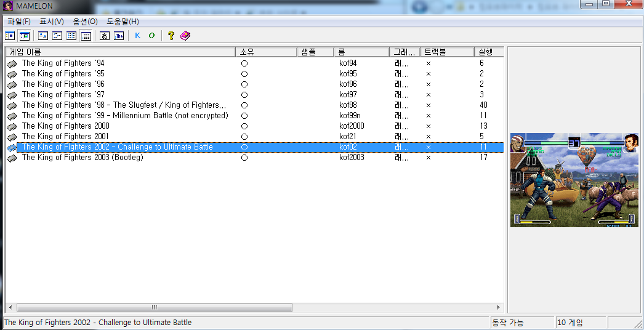Select King of Fighters 2002 - Challenge to Ultimate Battle

pyautogui.click(x=118, y=147)
